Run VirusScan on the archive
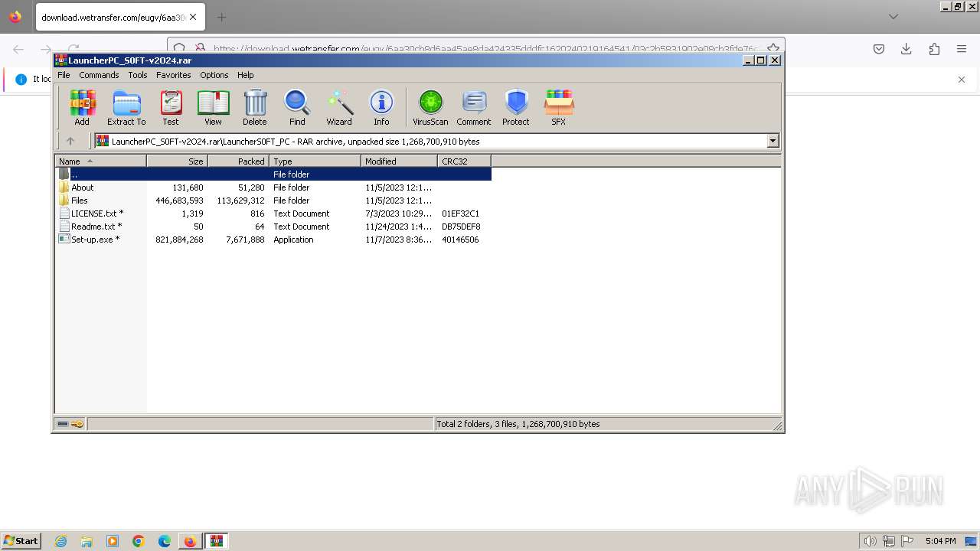Screen dimensions: 980x551 (x=430, y=107)
